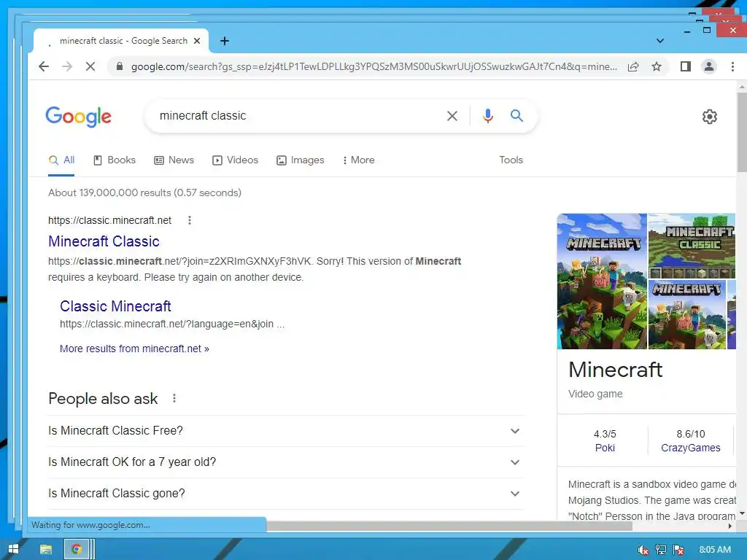Select the All results tab
This screenshot has width=747, height=560.
61,160
